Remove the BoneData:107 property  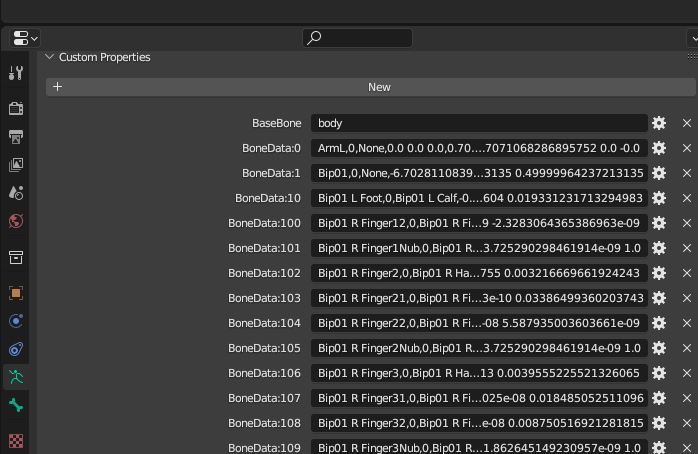click(x=687, y=398)
